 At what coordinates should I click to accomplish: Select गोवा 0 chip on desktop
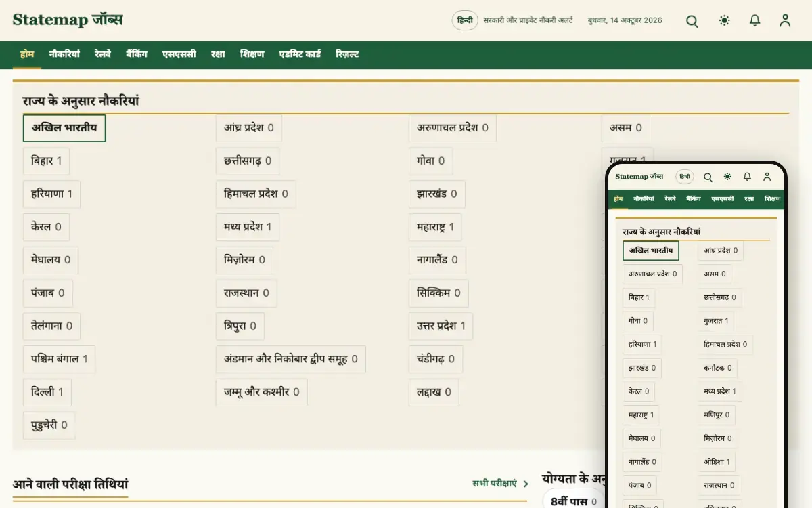pos(430,161)
